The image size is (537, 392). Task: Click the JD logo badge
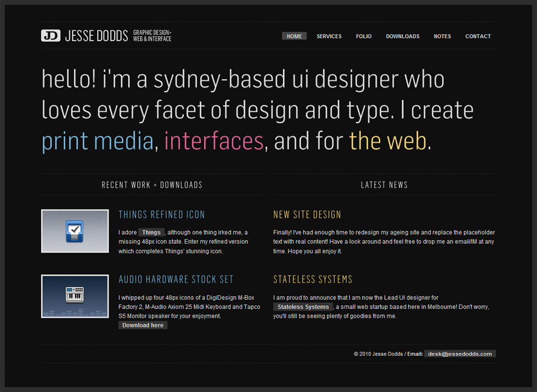pyautogui.click(x=51, y=36)
